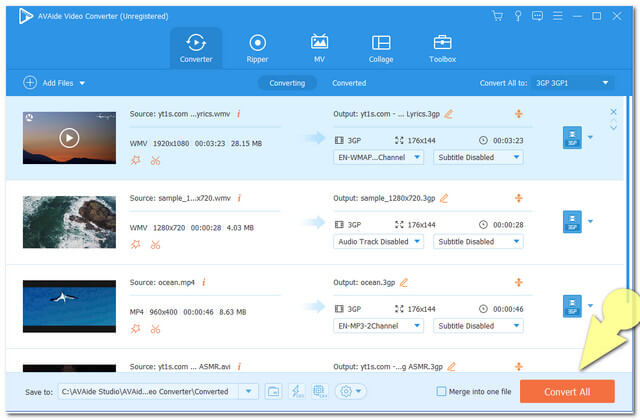This screenshot has width=640, height=420.
Task: Cut the ocean.mp4 video
Action: point(155,329)
